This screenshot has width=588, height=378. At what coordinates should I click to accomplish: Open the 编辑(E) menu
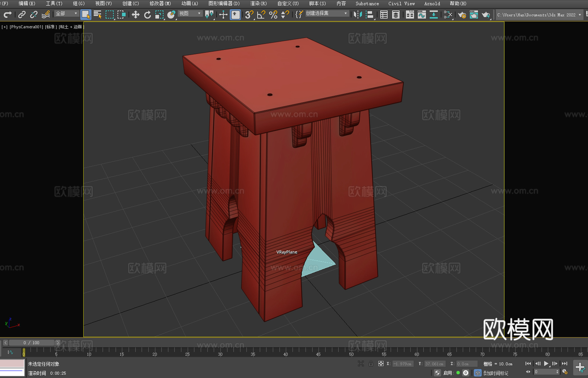coord(27,3)
